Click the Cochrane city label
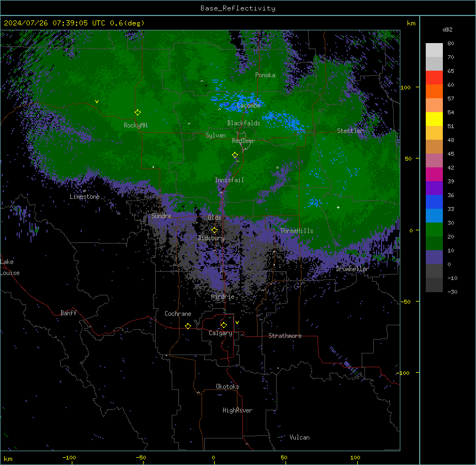Image resolution: width=476 pixels, height=465 pixels. pyautogui.click(x=178, y=314)
